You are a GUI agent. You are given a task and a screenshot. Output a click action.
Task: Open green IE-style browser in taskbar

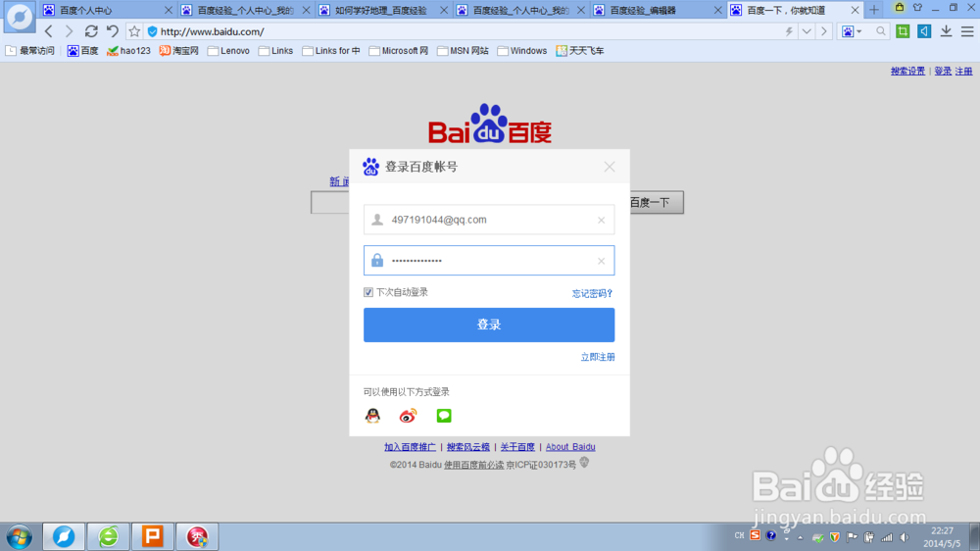tap(108, 536)
